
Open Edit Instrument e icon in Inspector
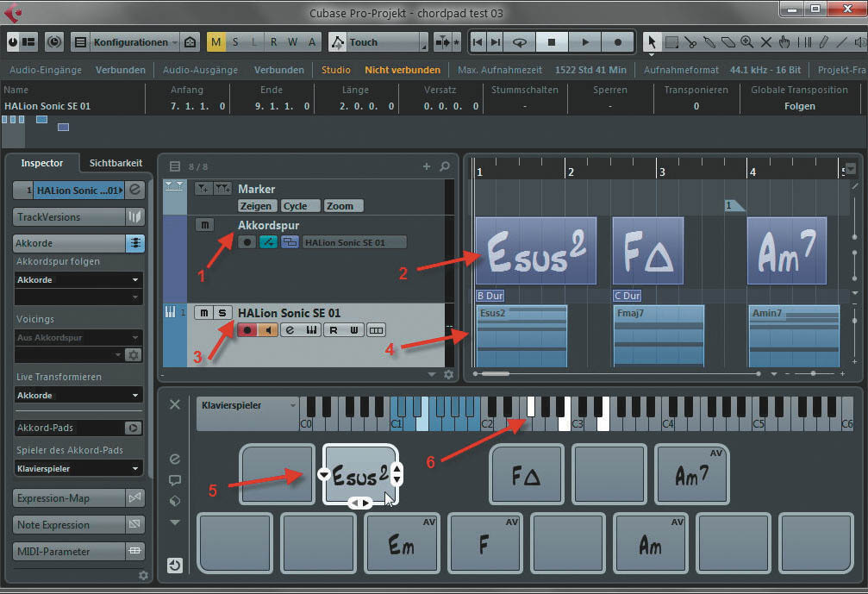[x=134, y=190]
